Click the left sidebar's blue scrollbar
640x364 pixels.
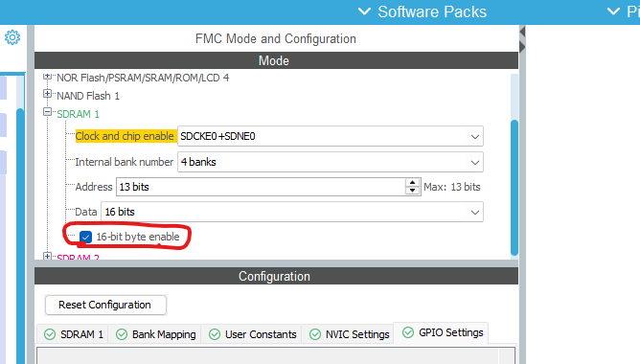point(19,236)
